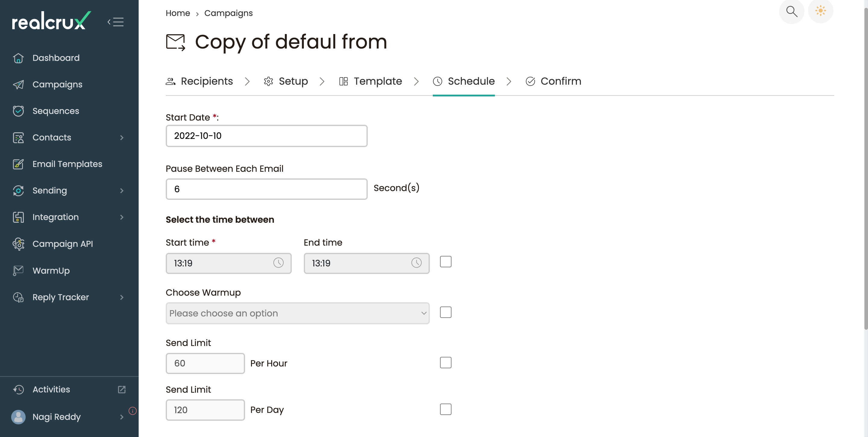Screen dimensions: 868x437
Task: Open Sequences from the sidebar
Action: pos(55,111)
